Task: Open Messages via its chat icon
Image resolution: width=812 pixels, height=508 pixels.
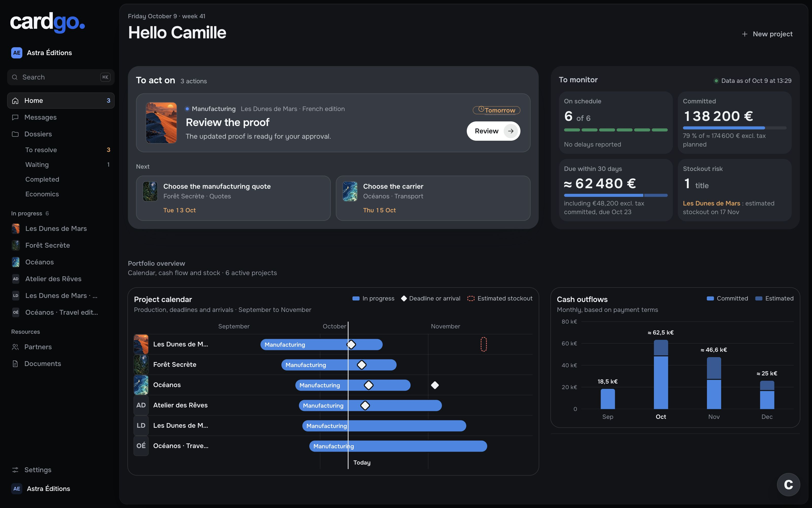Action: click(x=15, y=117)
